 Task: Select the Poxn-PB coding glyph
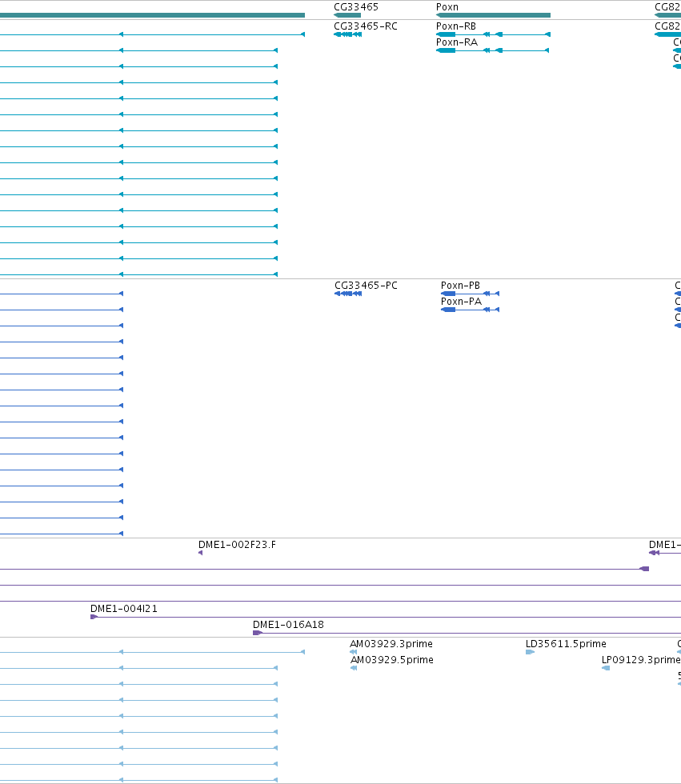[470, 294]
